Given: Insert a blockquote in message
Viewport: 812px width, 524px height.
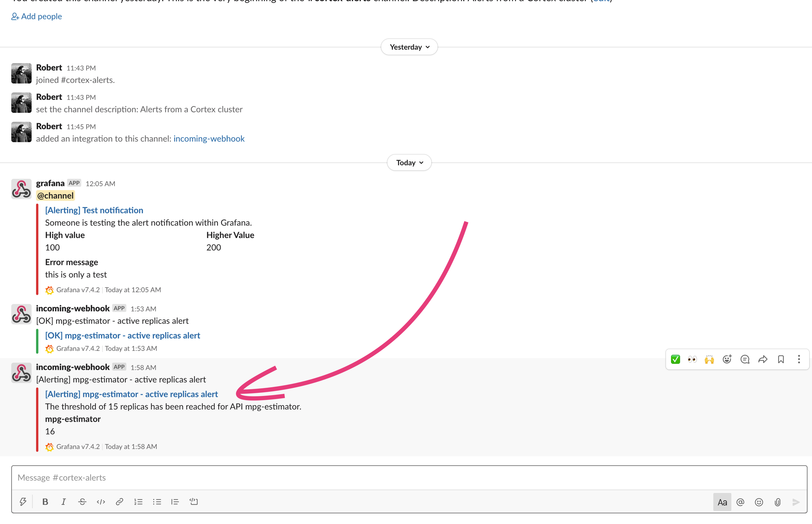Looking at the screenshot, I should pyautogui.click(x=175, y=501).
